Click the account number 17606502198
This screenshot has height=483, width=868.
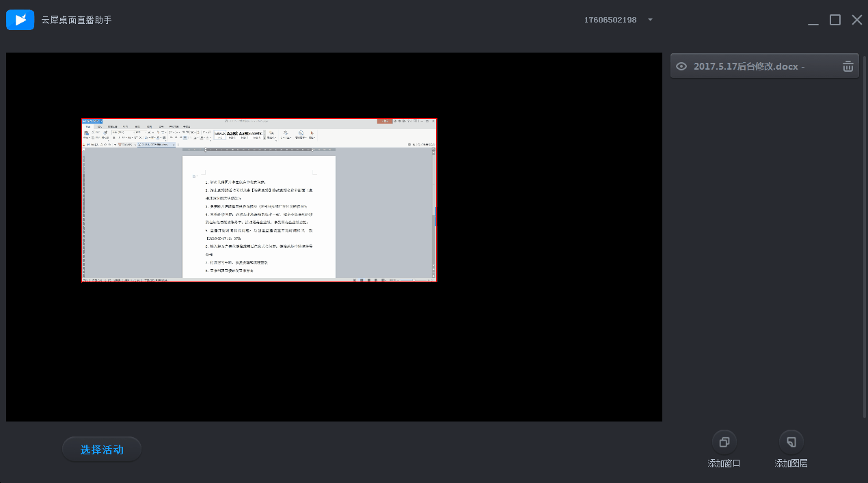[610, 20]
